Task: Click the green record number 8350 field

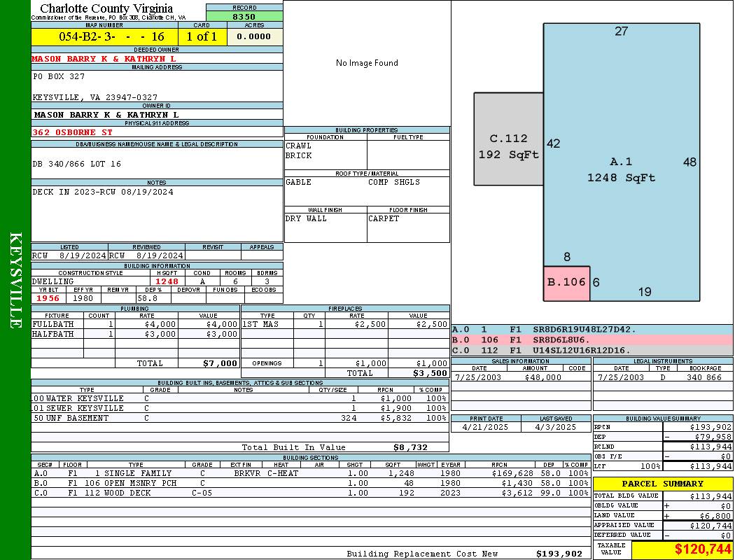Action: click(244, 16)
